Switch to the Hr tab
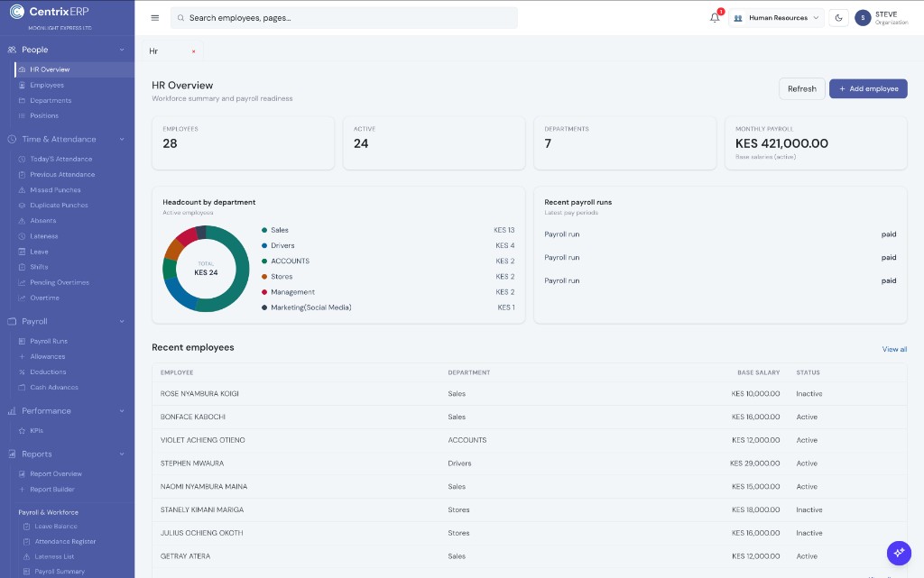Image resolution: width=924 pixels, height=578 pixels. [x=153, y=51]
